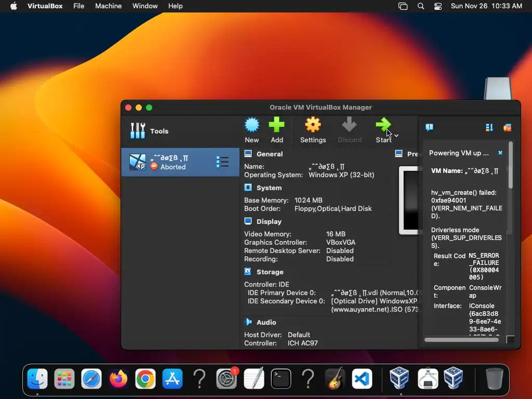Open VM item menu list icon

pyautogui.click(x=222, y=162)
